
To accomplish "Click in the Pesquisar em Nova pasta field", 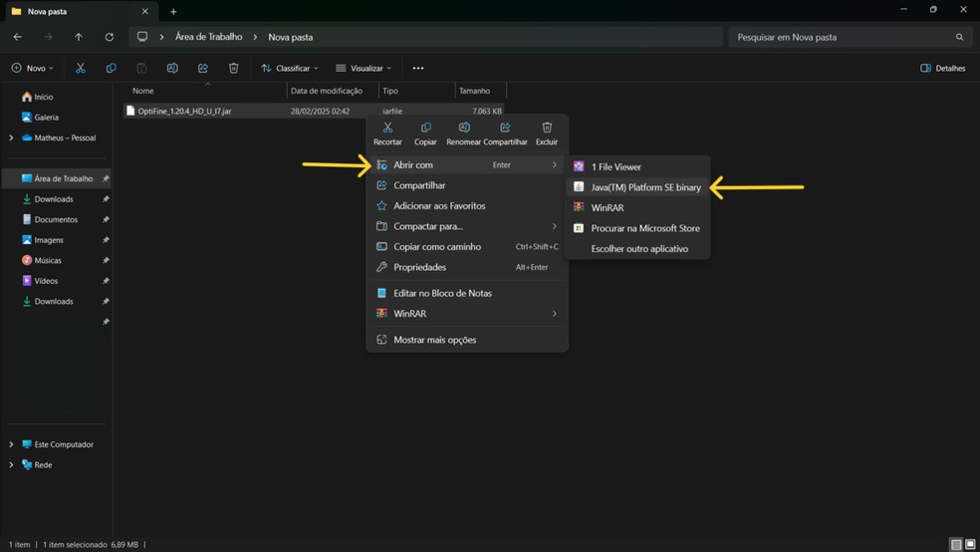I will (842, 37).
